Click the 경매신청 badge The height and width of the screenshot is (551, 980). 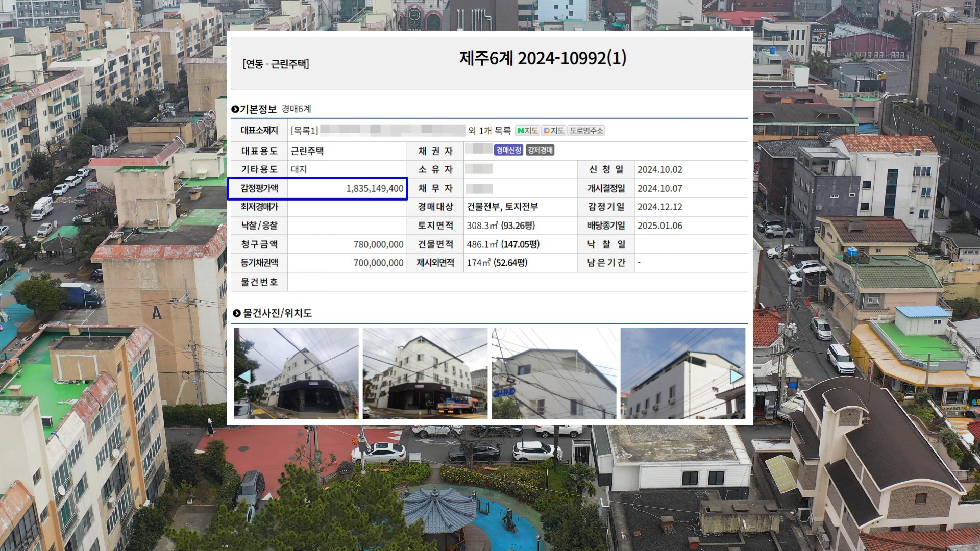click(508, 150)
